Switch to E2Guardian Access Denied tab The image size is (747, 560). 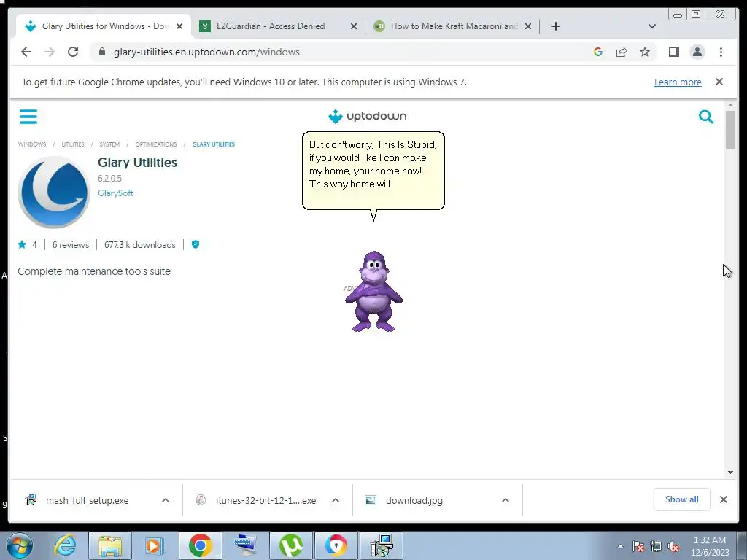[271, 26]
